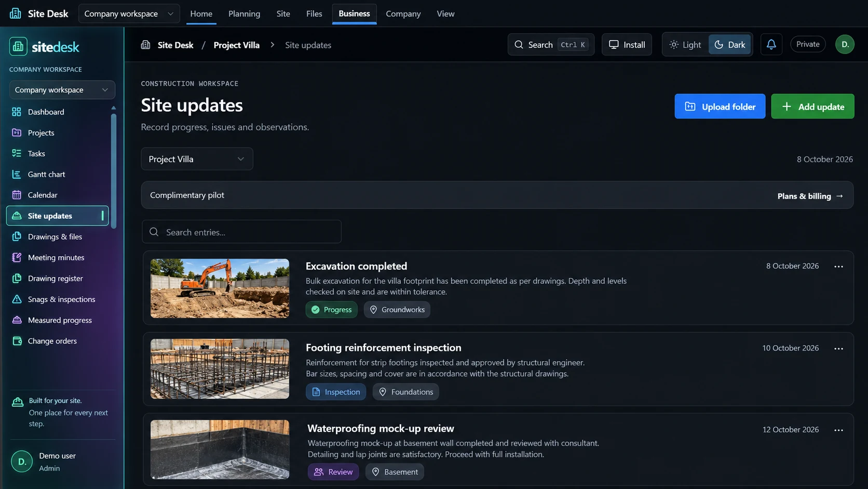Click Project Villa breadcrumb link
The image size is (868, 489).
pos(236,45)
